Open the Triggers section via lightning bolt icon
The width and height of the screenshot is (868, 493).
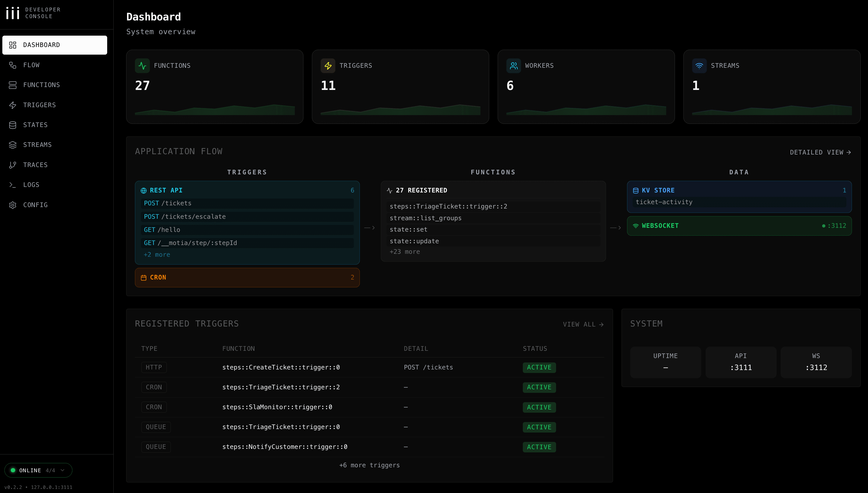coord(13,105)
